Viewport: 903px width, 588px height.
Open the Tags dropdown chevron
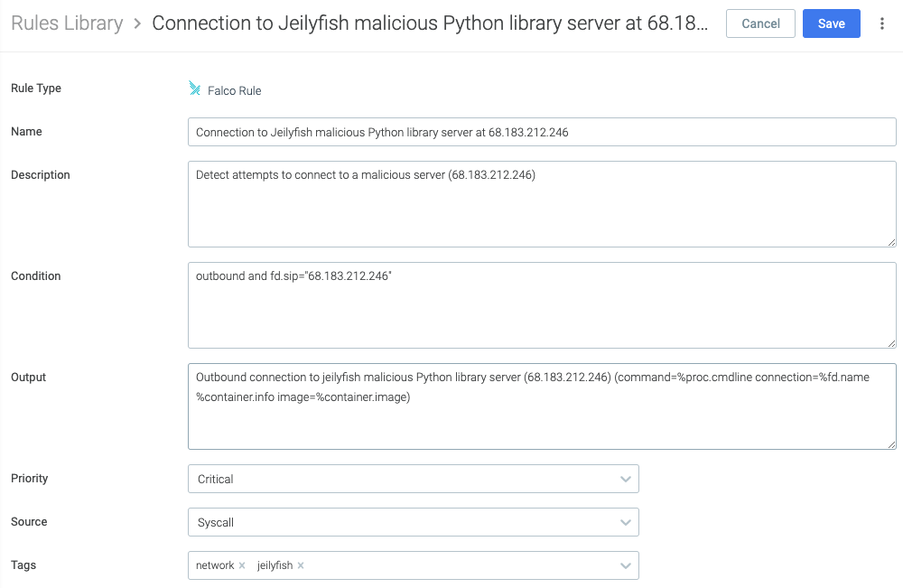click(x=626, y=565)
